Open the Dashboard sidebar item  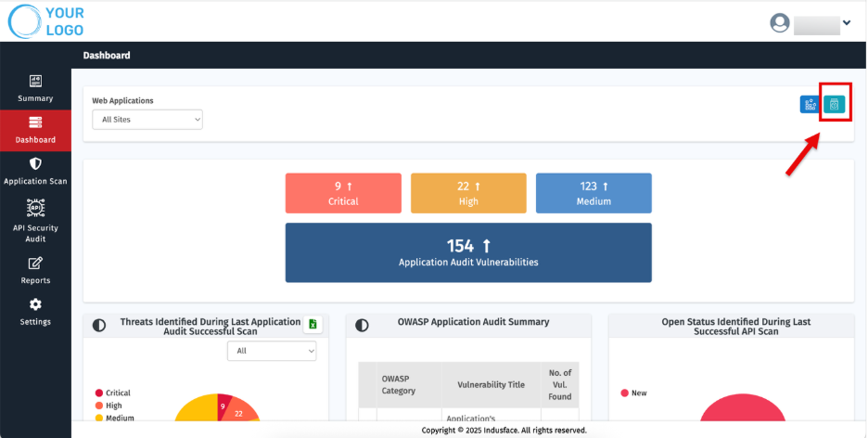pyautogui.click(x=35, y=131)
